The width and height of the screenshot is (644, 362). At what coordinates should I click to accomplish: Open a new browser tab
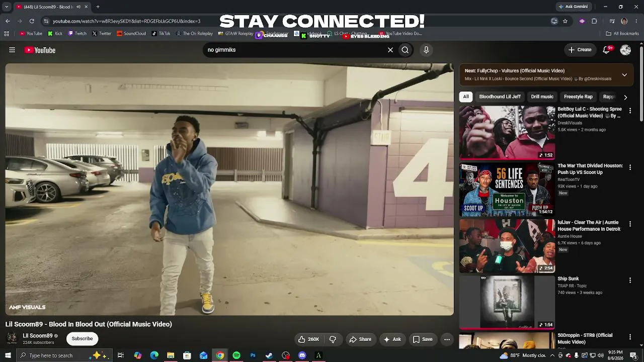(x=98, y=7)
